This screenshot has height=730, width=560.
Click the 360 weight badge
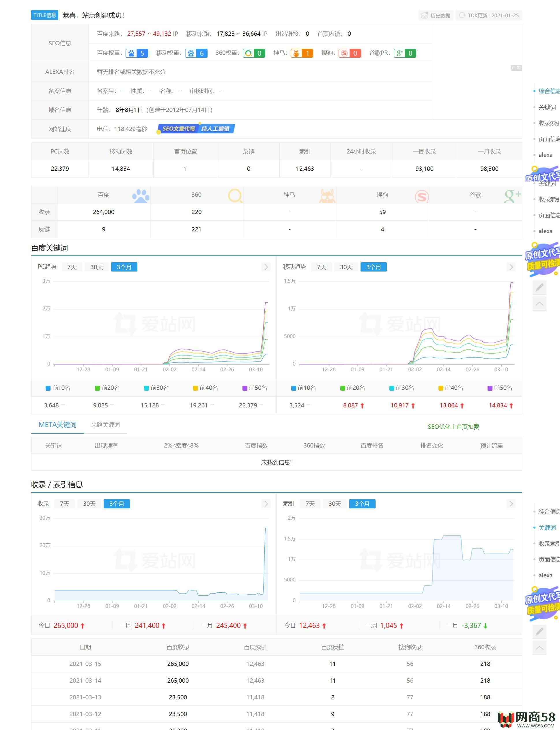click(254, 53)
